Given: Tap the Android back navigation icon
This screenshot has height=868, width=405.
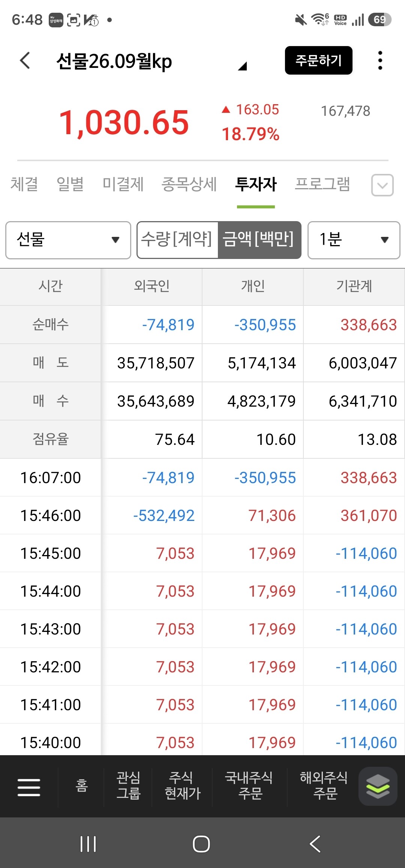Looking at the screenshot, I should 315,844.
